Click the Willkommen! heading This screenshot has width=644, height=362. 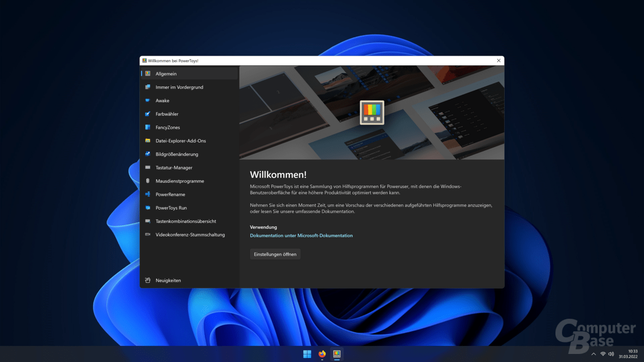(x=278, y=174)
